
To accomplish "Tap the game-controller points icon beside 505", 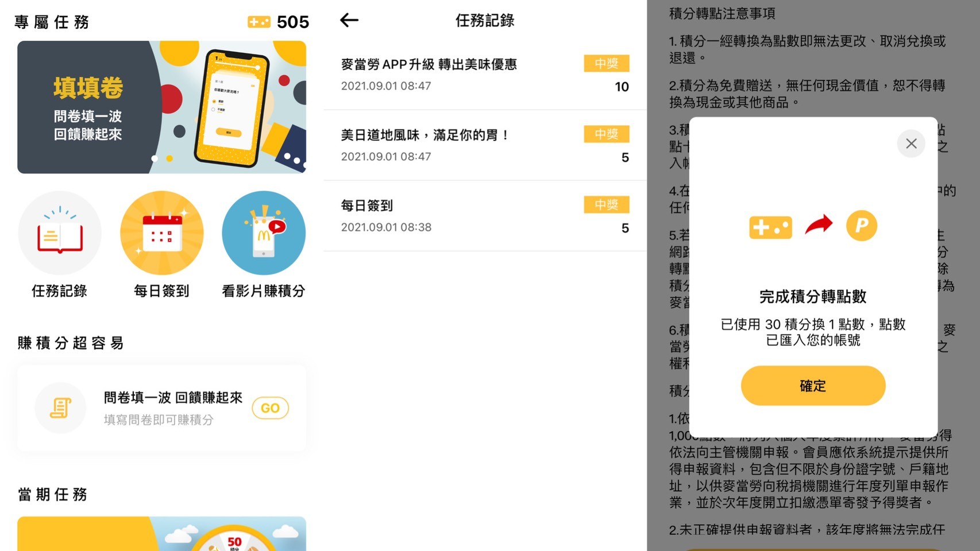I will click(259, 22).
